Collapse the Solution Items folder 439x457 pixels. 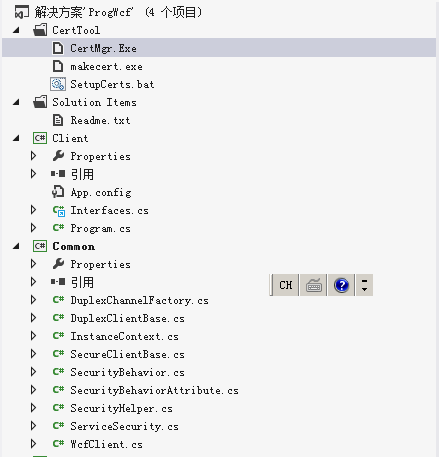coord(16,102)
